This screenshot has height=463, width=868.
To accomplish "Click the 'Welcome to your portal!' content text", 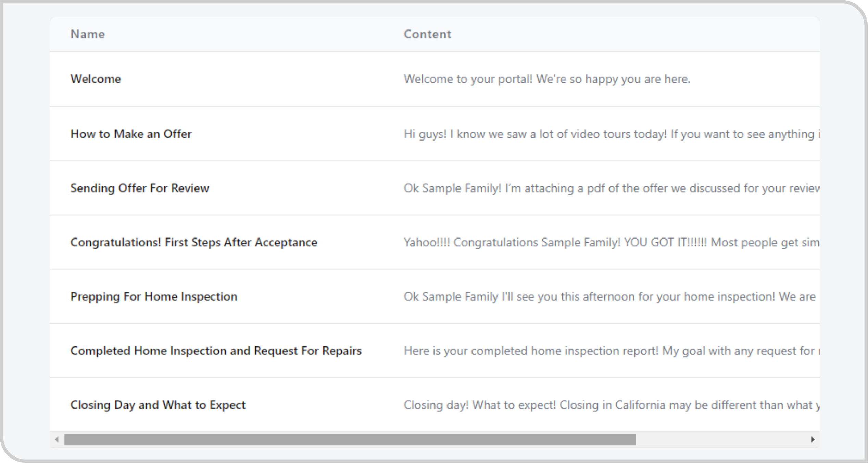I will [x=547, y=79].
